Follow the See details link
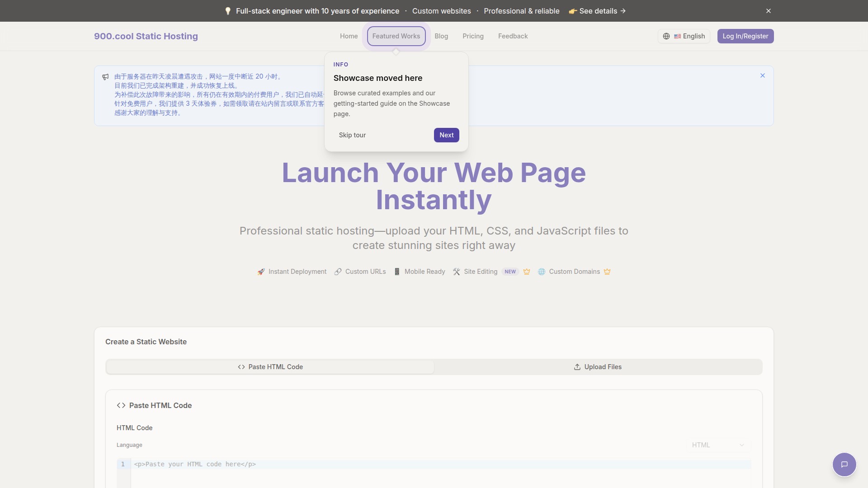The image size is (868, 488). click(x=598, y=11)
